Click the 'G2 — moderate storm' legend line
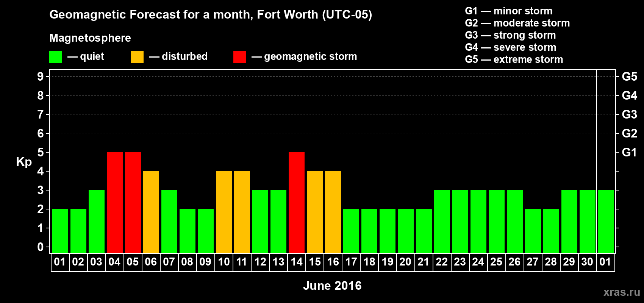The image size is (644, 303). [x=517, y=23]
